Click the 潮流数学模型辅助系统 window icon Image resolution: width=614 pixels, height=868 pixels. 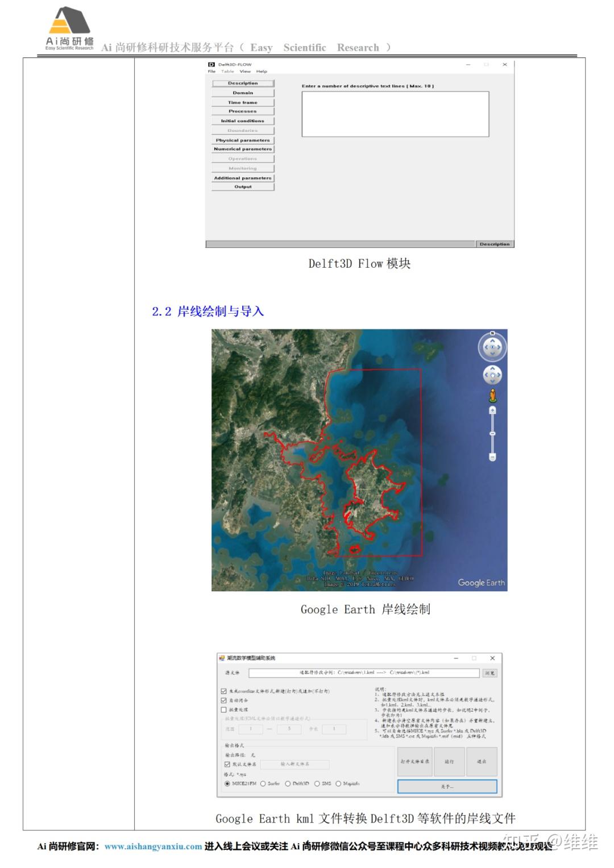[x=222, y=658]
